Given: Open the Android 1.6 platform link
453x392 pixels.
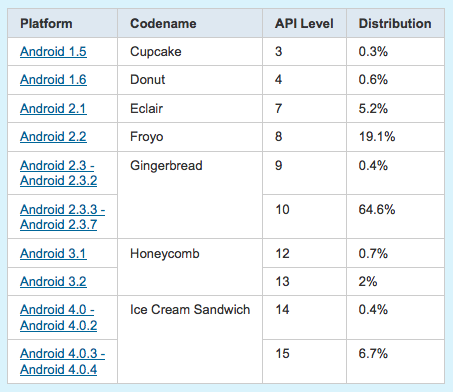Looking at the screenshot, I should (53, 80).
